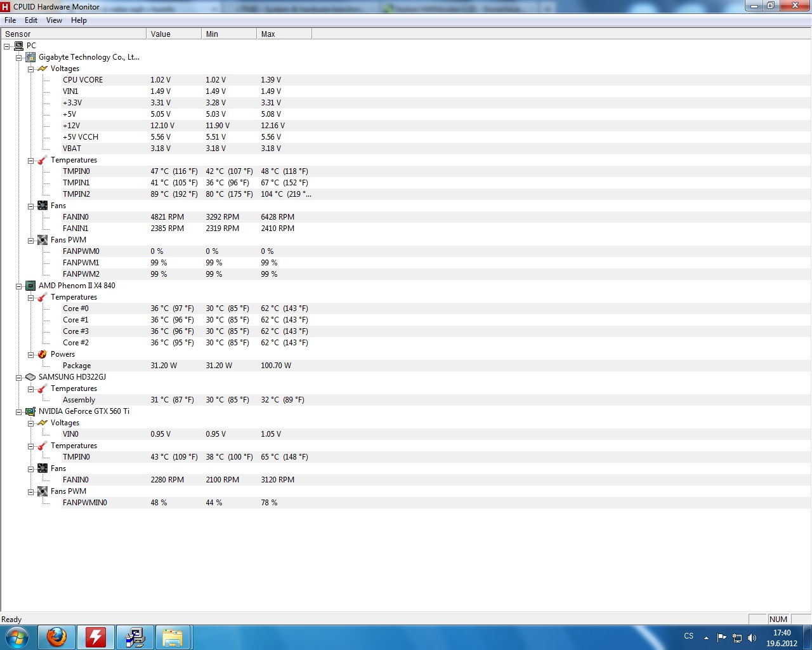812x650 pixels.
Task: Click the 100.70 W package max value
Action: [x=276, y=366]
